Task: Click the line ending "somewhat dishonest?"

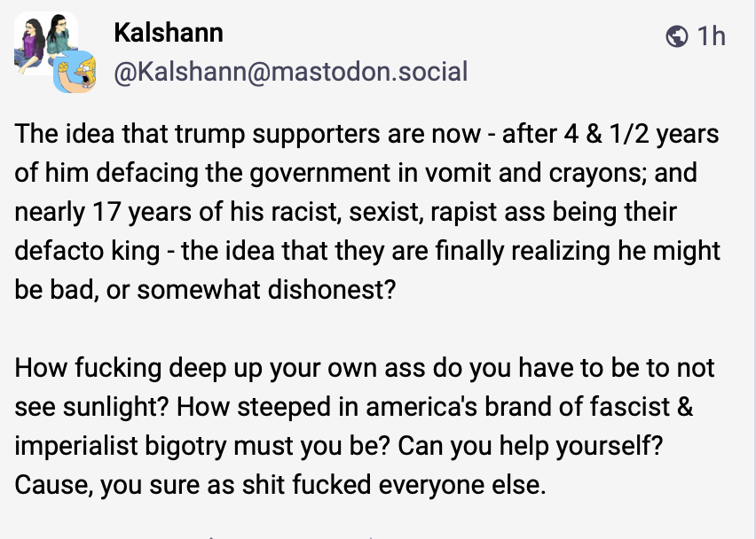Action: click(205, 290)
